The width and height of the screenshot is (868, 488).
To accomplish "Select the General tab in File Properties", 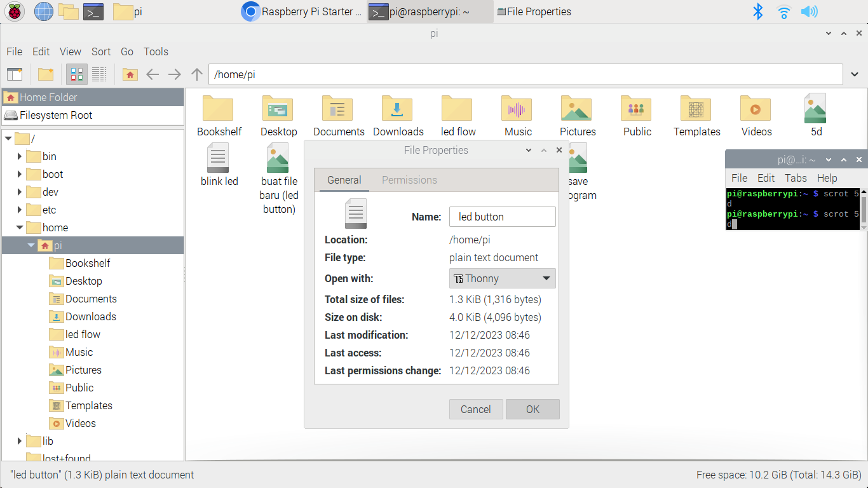I will coord(344,180).
